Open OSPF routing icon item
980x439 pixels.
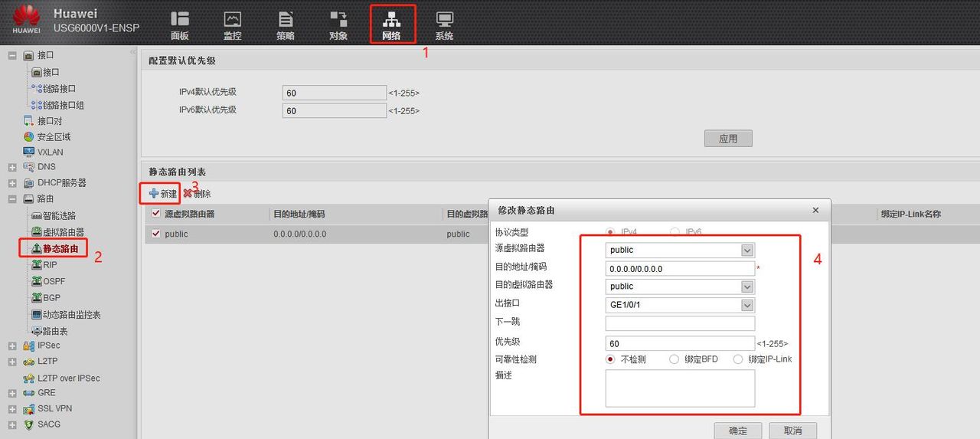click(x=36, y=281)
